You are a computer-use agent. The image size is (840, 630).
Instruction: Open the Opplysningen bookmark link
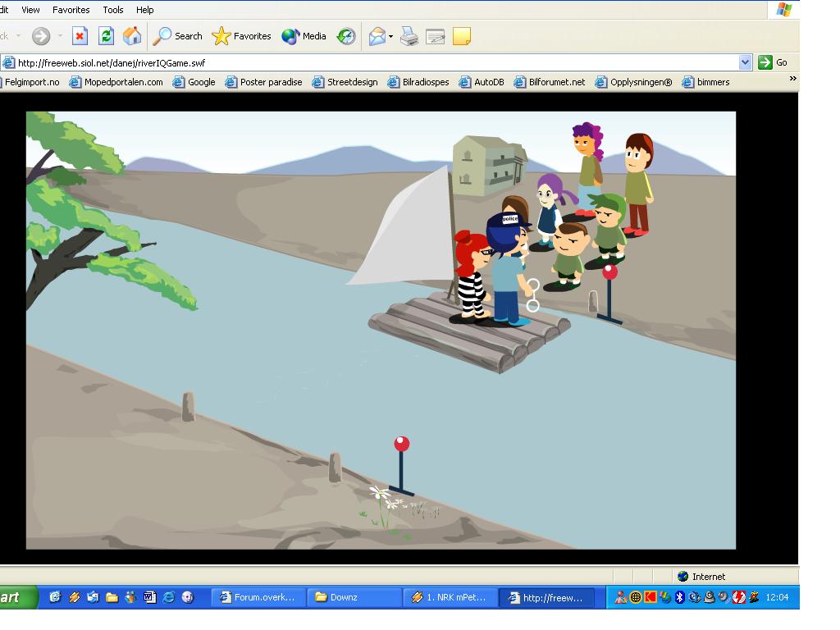634,82
